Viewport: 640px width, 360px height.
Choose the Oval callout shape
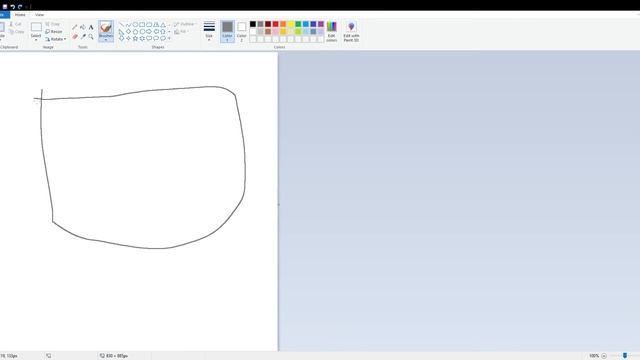(x=156, y=38)
